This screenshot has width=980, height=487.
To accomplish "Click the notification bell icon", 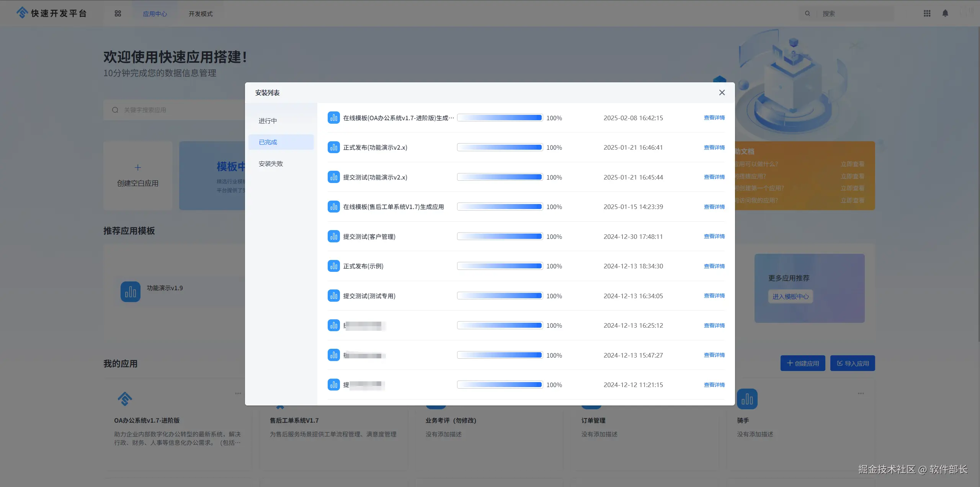I will click(945, 13).
